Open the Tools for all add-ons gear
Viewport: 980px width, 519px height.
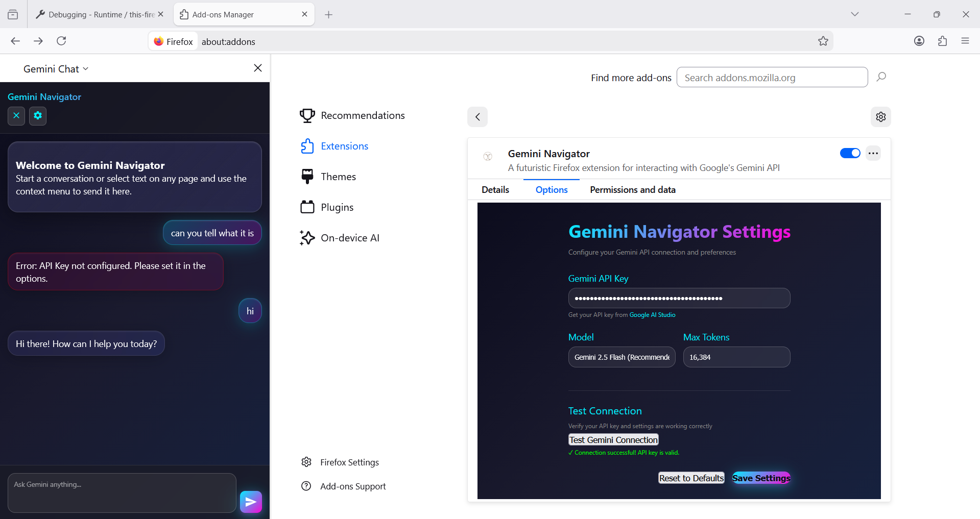(881, 117)
